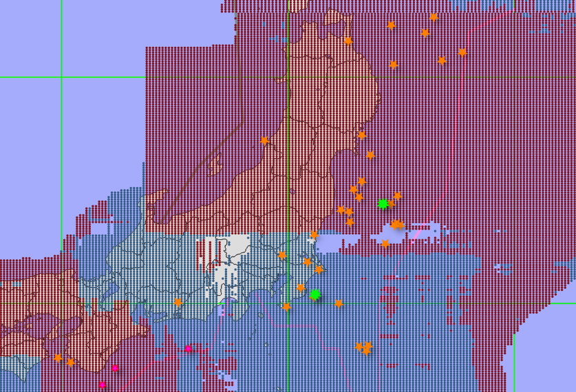This screenshot has height=392, width=576.
Task: Select the green burst marker southeast of Boso peninsula
Action: coord(314,294)
